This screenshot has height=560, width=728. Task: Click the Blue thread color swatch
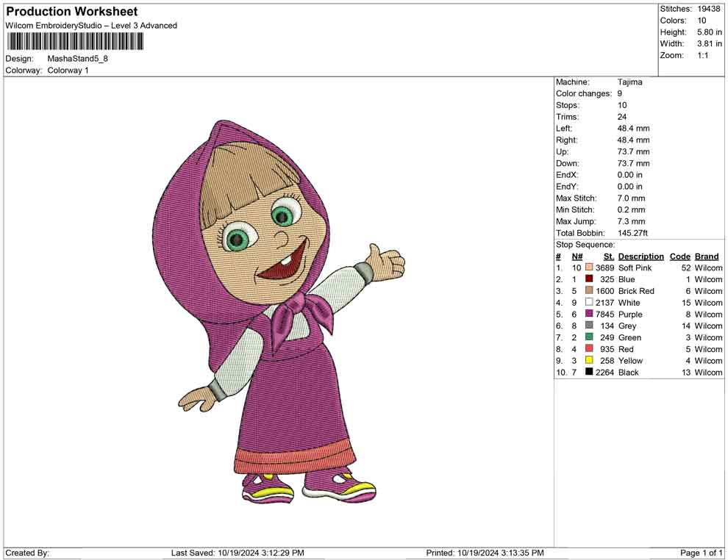click(589, 279)
